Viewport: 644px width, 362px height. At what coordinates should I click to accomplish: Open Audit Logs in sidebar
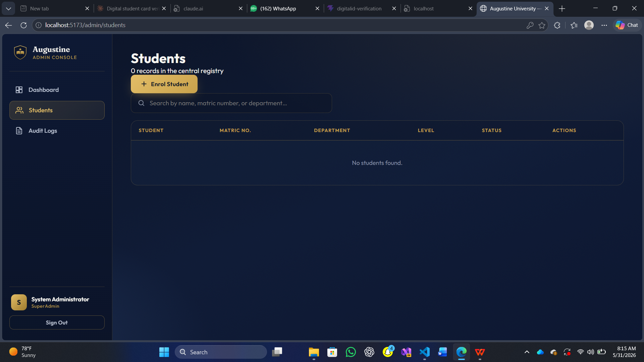[57, 131]
